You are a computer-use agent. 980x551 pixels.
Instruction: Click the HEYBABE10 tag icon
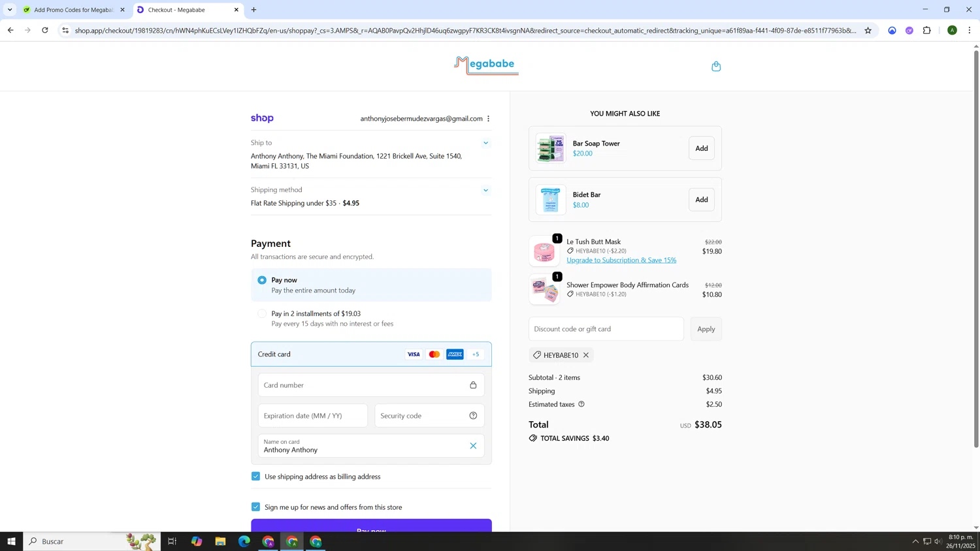click(536, 355)
